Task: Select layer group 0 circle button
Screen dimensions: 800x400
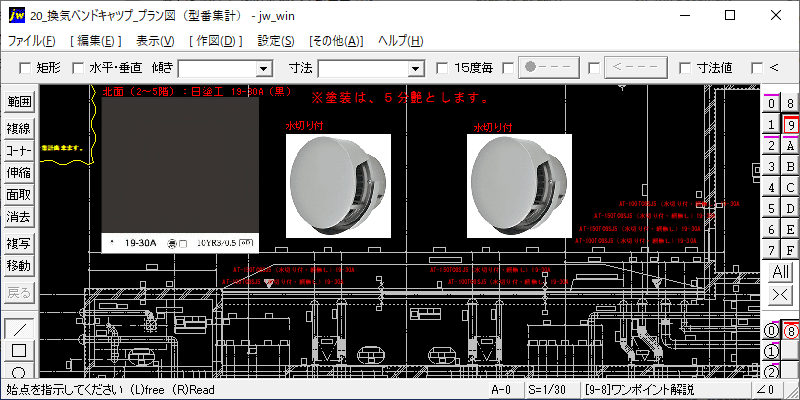Action: pyautogui.click(x=771, y=331)
